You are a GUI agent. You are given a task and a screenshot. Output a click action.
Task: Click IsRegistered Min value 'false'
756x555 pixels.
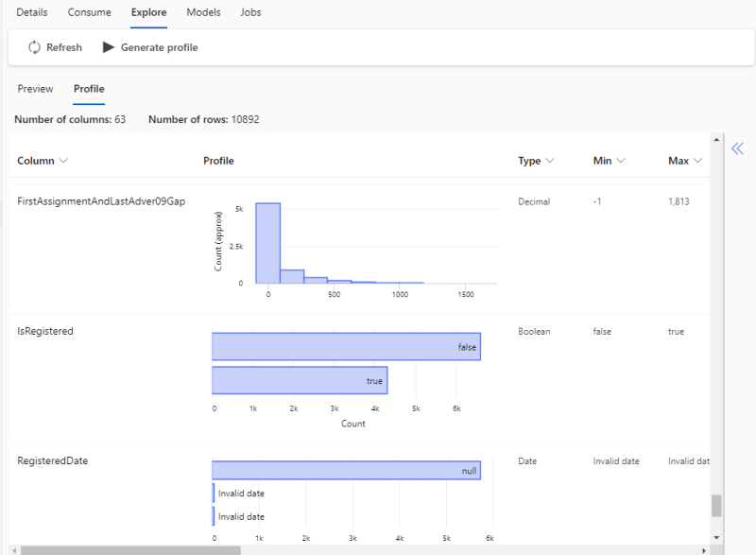(x=602, y=331)
